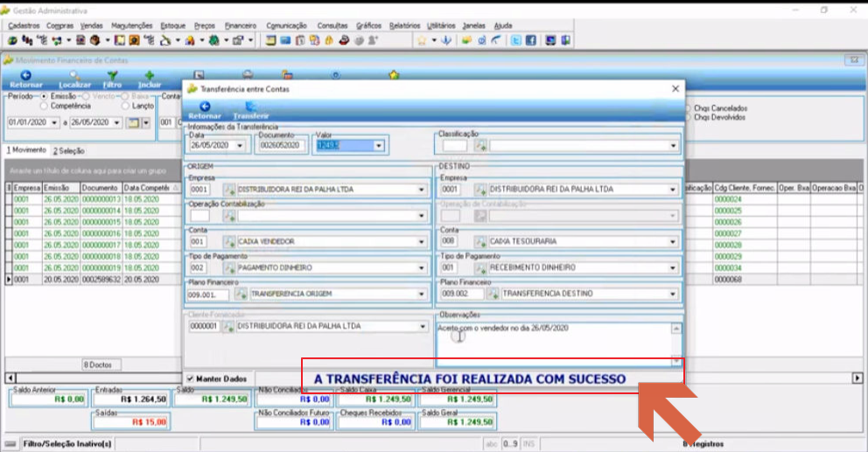This screenshot has height=452, width=868.
Task: Toggle the Manter Dados checkbox
Action: [191, 379]
